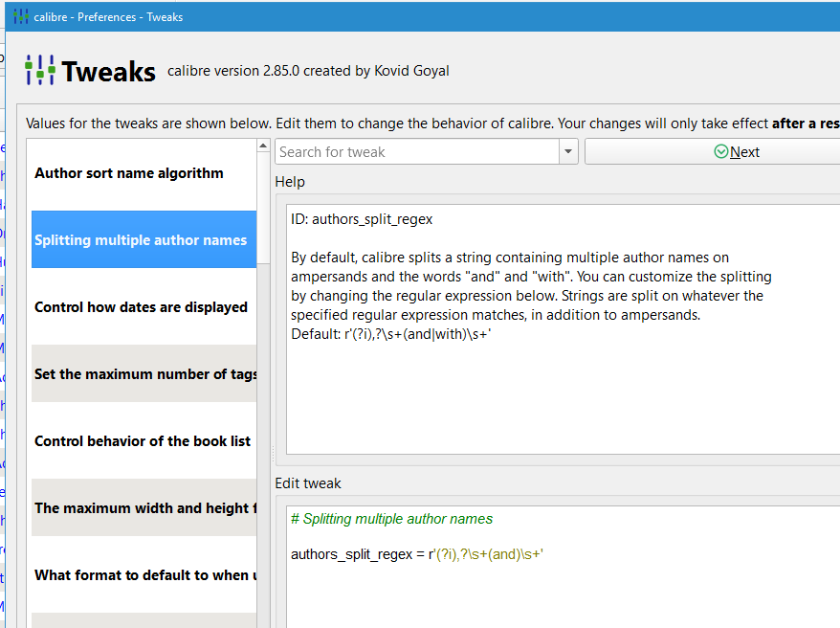Select Control behavior of the book list
This screenshot has height=628, width=840.
point(143,441)
